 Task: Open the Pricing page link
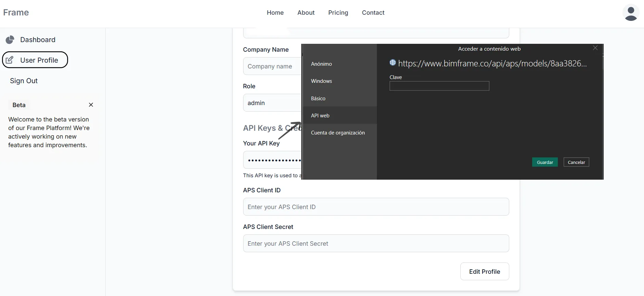[338, 13]
